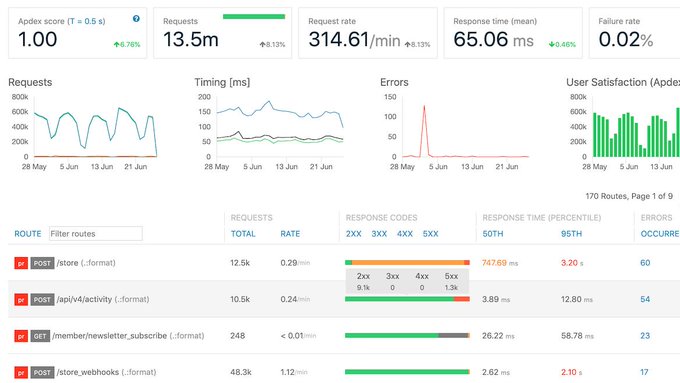Click the 1.3k 5xx tooltip value

(x=451, y=288)
